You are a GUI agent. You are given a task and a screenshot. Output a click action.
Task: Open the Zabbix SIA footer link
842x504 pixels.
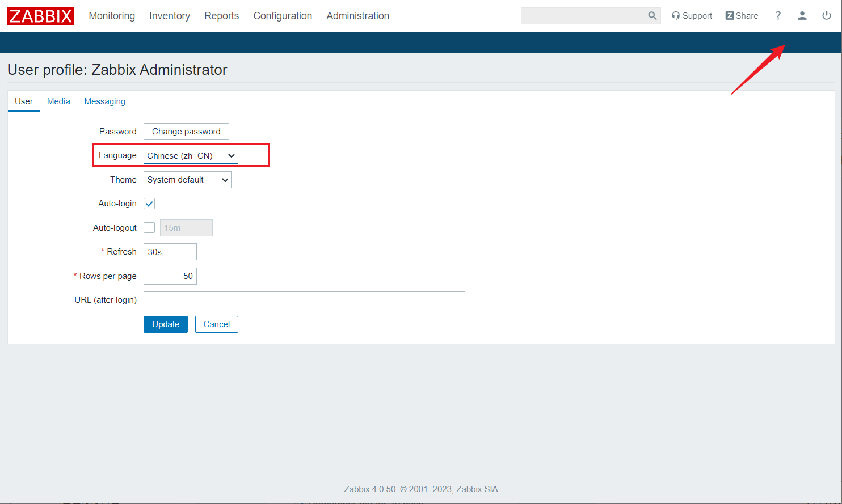coord(477,489)
